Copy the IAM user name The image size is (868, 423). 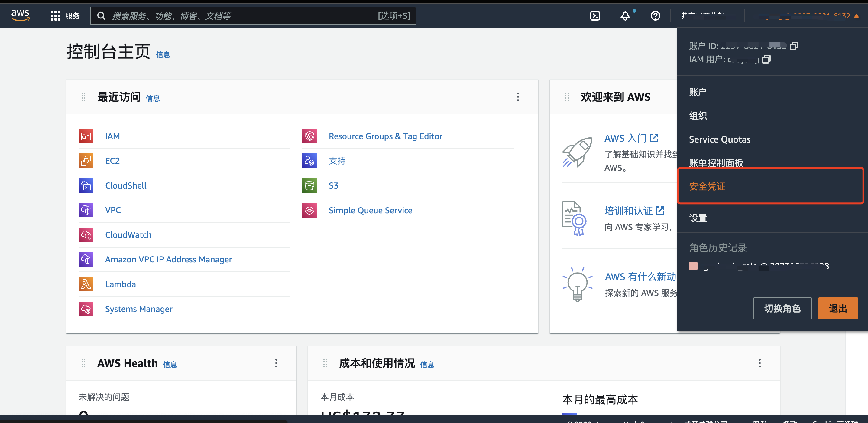click(x=766, y=59)
